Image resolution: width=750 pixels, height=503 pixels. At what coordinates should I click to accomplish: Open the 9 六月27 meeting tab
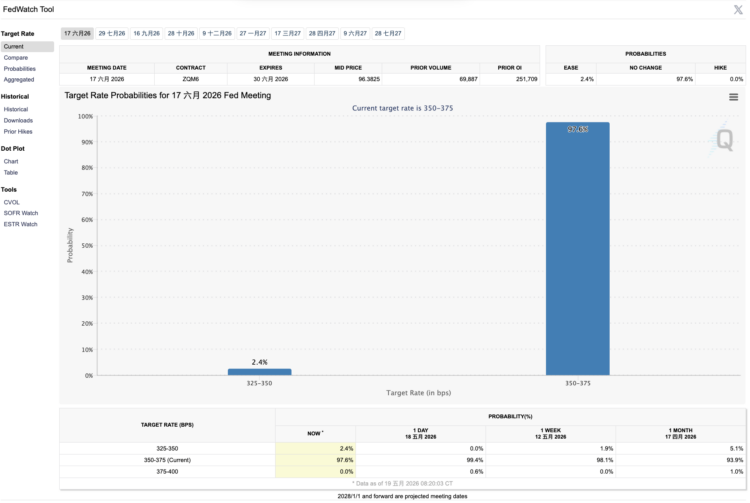click(355, 33)
